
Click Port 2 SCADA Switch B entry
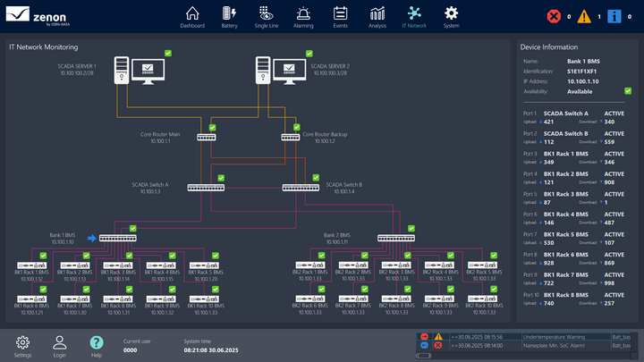tap(574, 138)
